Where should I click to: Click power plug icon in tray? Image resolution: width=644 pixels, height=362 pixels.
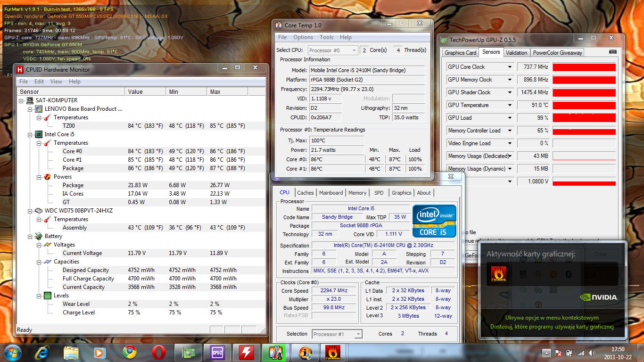point(569,353)
